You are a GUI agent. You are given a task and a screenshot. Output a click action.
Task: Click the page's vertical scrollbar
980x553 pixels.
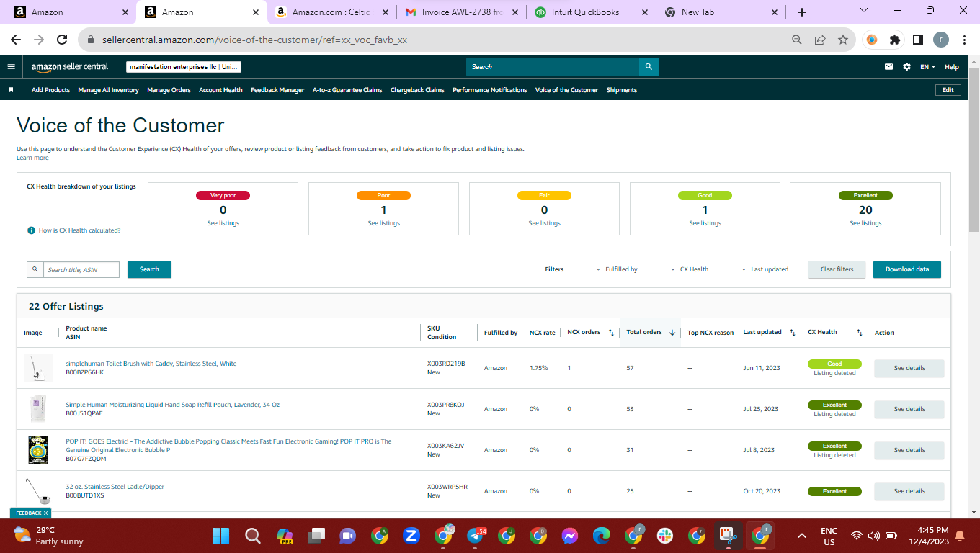pyautogui.click(x=974, y=150)
